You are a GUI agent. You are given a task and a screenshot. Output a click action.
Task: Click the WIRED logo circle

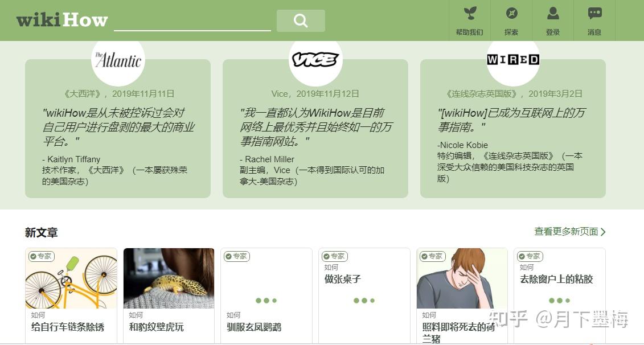(x=513, y=60)
